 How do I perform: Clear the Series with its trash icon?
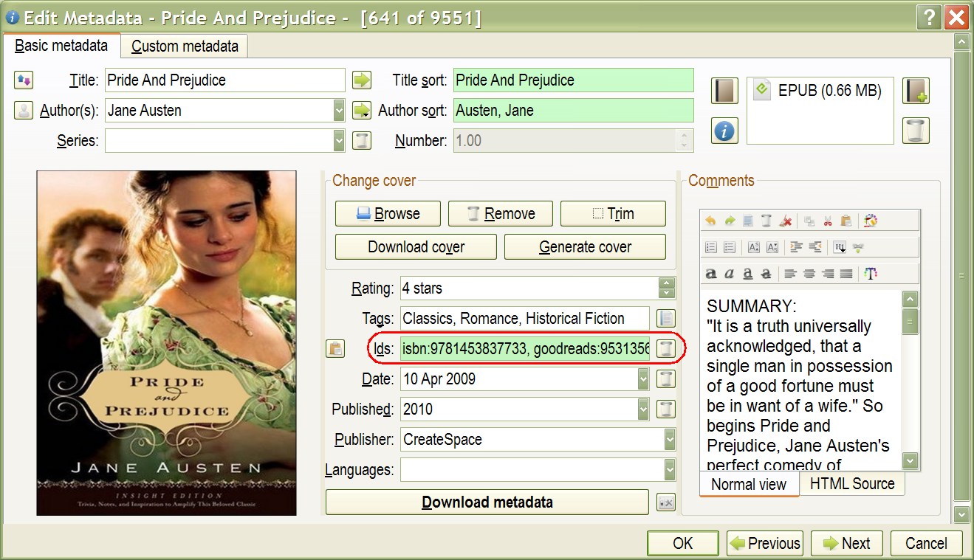pos(361,141)
